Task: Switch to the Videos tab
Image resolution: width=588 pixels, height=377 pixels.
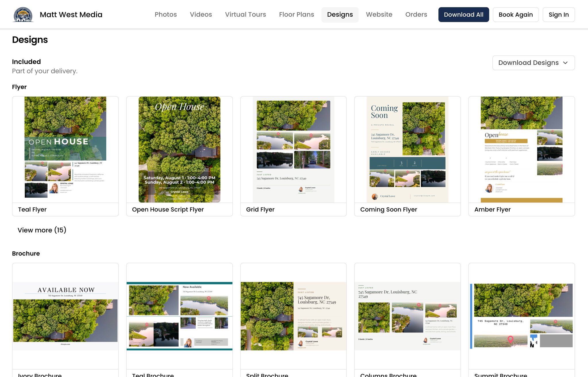Action: (201, 15)
